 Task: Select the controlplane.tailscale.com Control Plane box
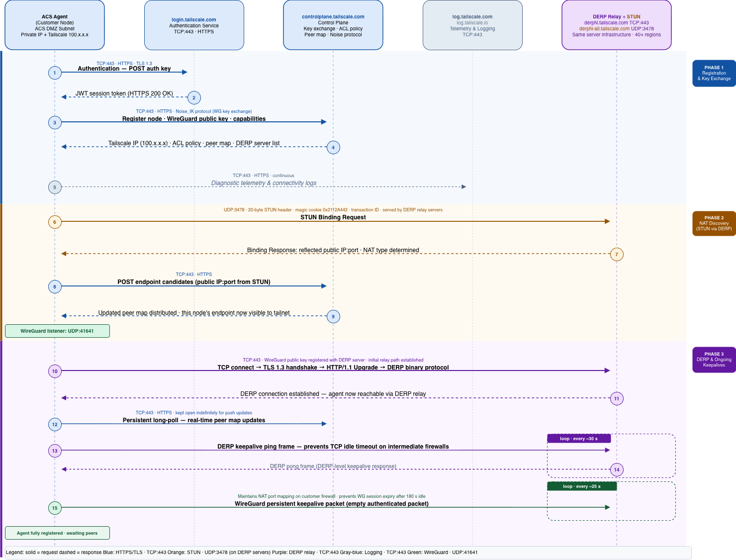(x=333, y=25)
